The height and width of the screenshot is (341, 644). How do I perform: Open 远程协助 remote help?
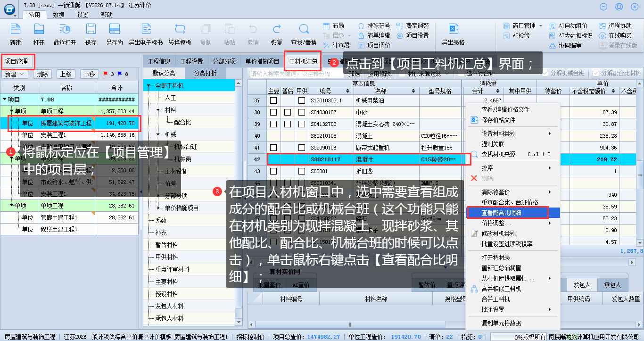(x=603, y=25)
